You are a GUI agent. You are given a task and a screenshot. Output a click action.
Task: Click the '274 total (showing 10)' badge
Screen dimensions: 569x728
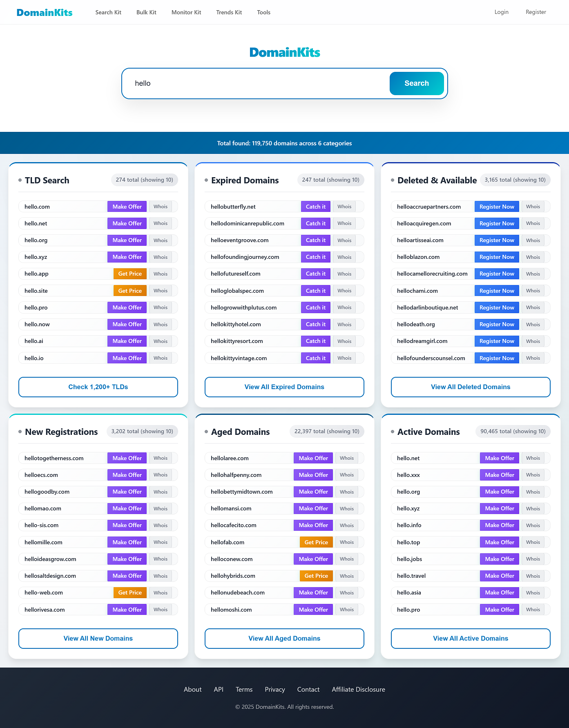[144, 180]
